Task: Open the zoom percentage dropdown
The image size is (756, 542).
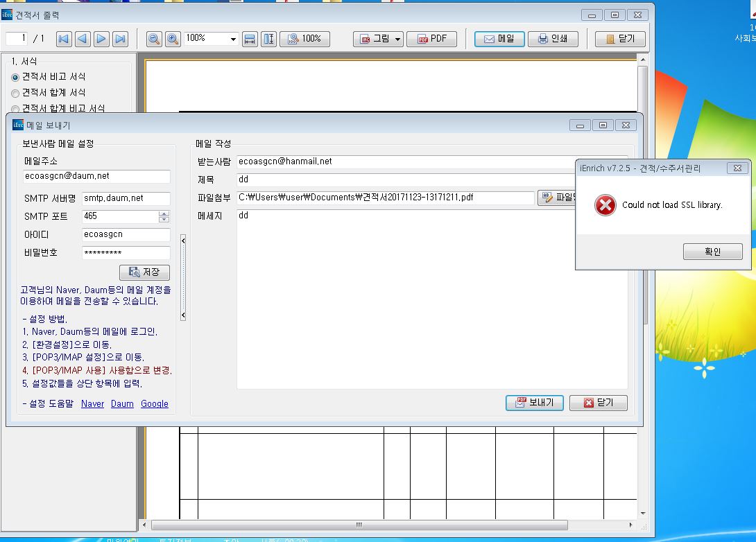Action: point(232,39)
